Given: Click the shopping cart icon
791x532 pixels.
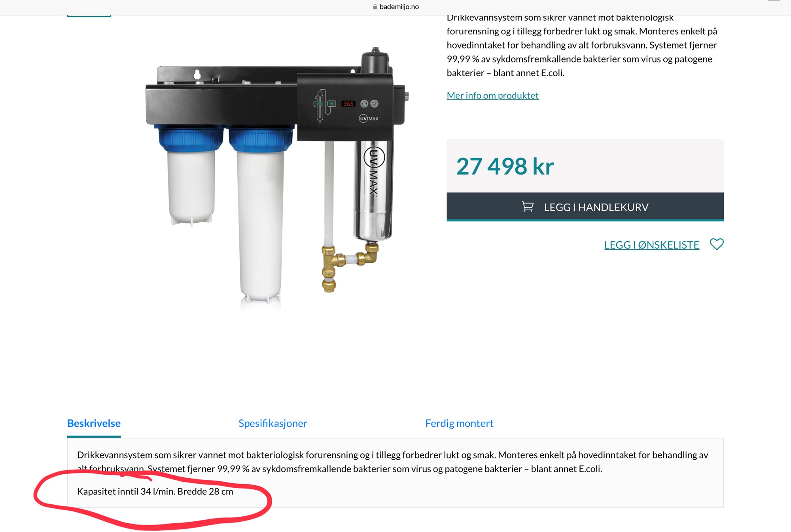Looking at the screenshot, I should (x=528, y=206).
